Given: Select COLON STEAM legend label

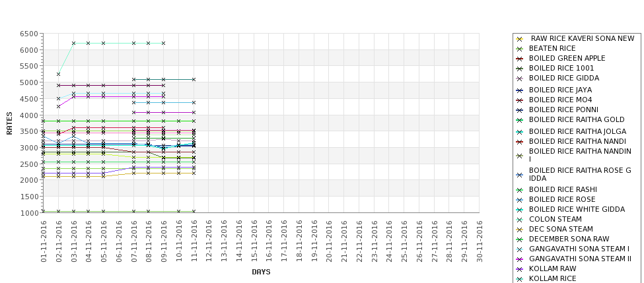Looking at the screenshot, I should (x=555, y=219).
